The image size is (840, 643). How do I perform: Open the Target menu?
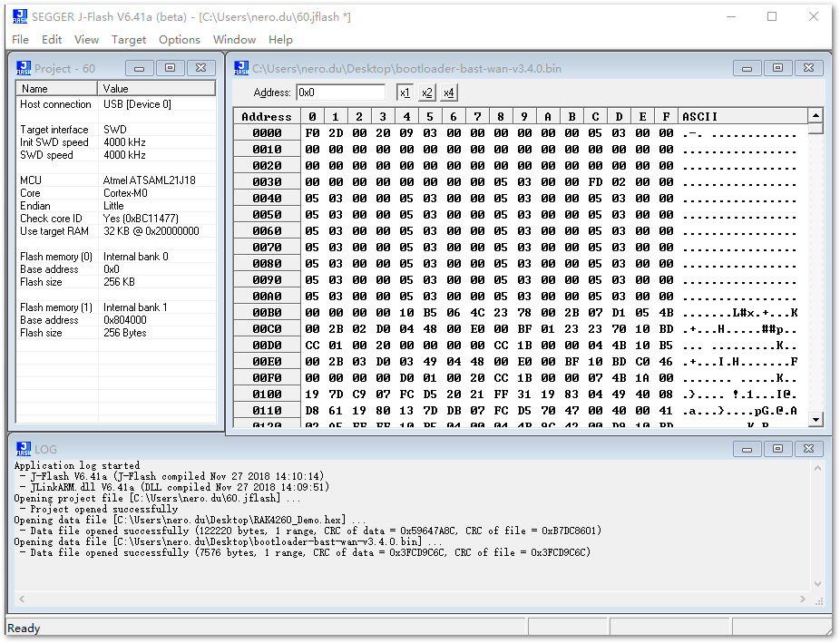(x=129, y=40)
